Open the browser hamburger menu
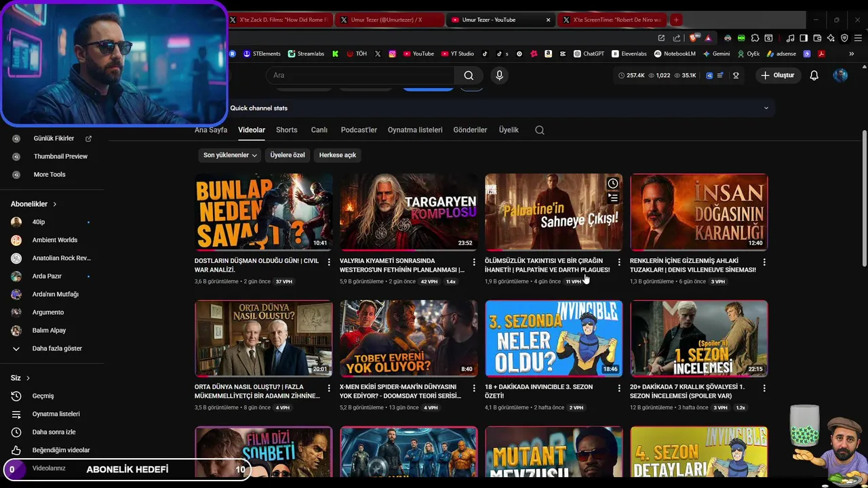This screenshot has height=488, width=868. [858, 39]
